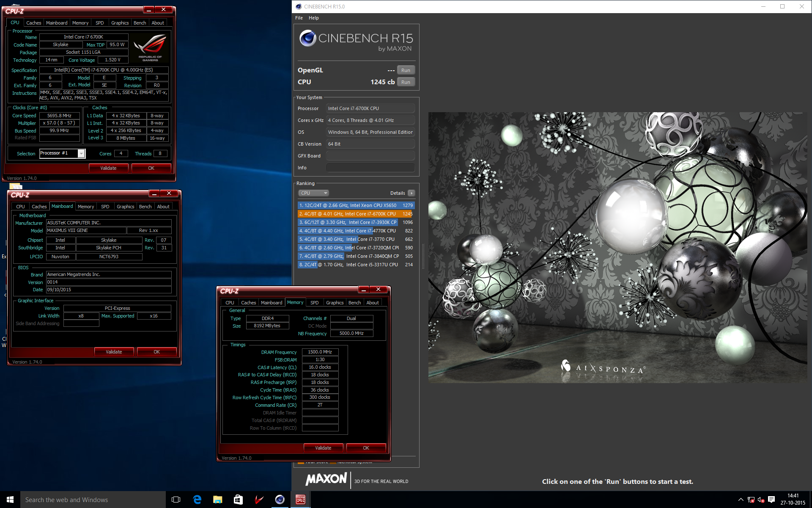Minimize the Memory CPU-Z window
Screen dimensions: 812x508
[x=363, y=290]
